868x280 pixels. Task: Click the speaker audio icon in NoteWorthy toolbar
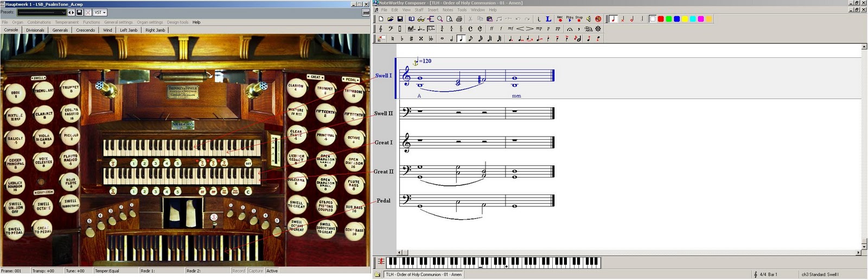tap(589, 19)
